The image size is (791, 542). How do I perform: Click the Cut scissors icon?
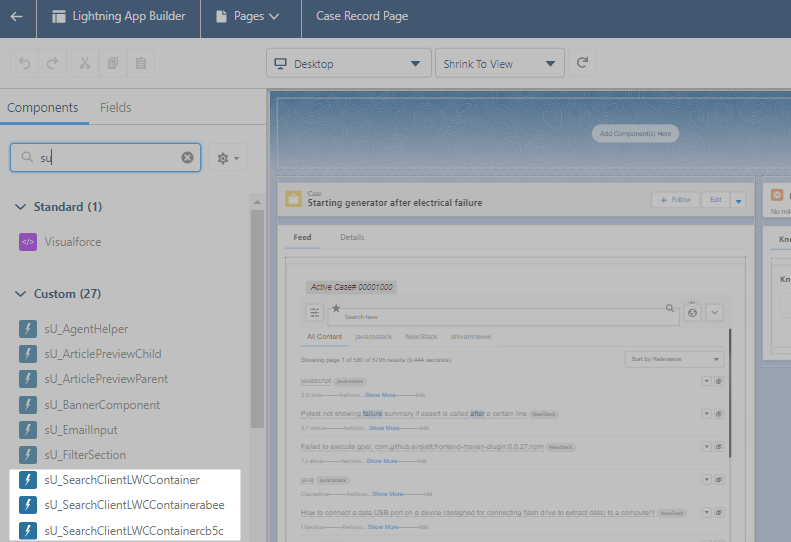click(x=85, y=63)
